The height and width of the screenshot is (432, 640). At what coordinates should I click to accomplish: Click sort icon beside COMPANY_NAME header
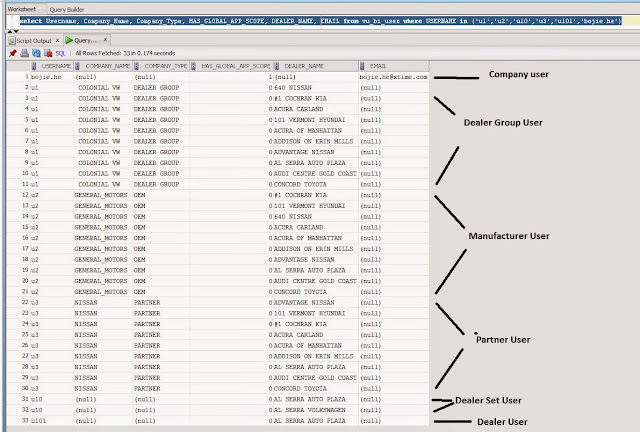77,66
